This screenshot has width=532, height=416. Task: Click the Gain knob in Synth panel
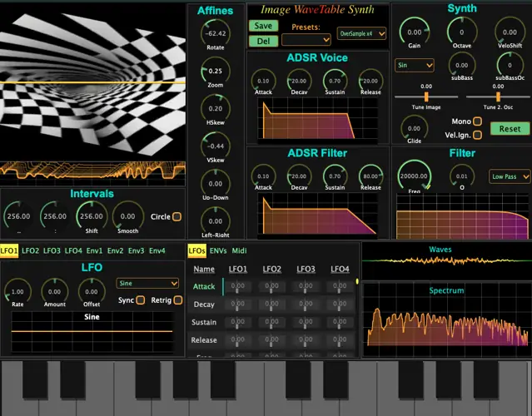(414, 33)
